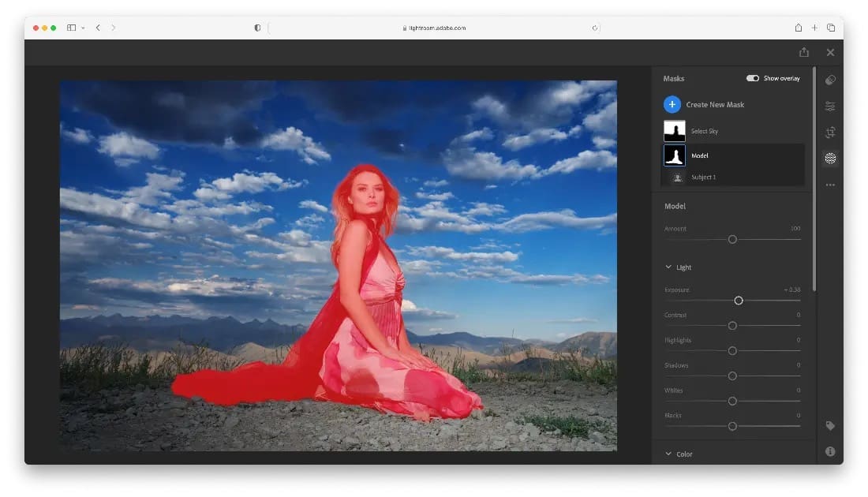Open the Edit adjustments sliders panel

[830, 105]
